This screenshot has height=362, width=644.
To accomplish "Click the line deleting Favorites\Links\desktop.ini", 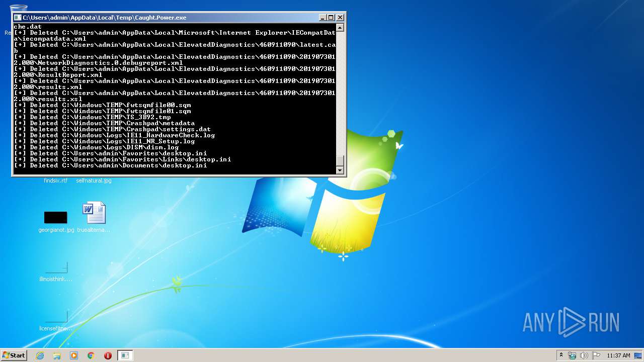I will tap(122, 159).
